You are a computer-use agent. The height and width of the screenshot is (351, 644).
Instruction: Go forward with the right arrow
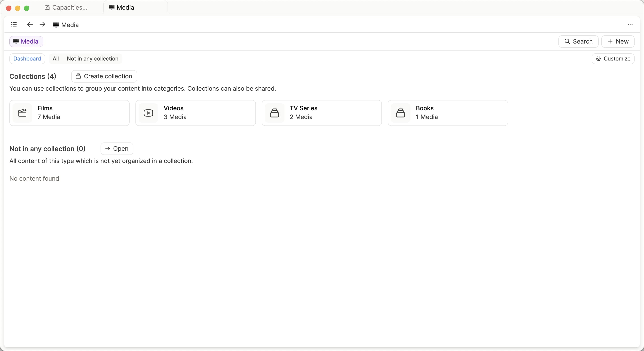[42, 25]
